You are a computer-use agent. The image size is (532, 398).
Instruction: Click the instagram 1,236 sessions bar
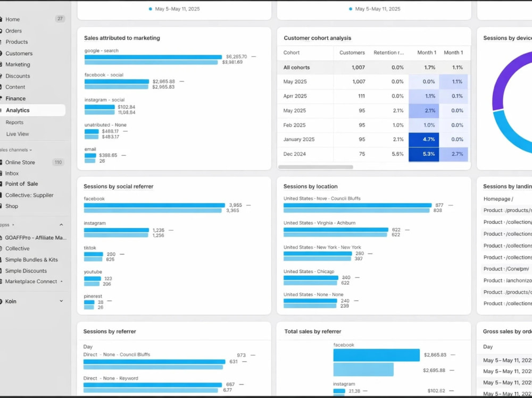(x=117, y=230)
